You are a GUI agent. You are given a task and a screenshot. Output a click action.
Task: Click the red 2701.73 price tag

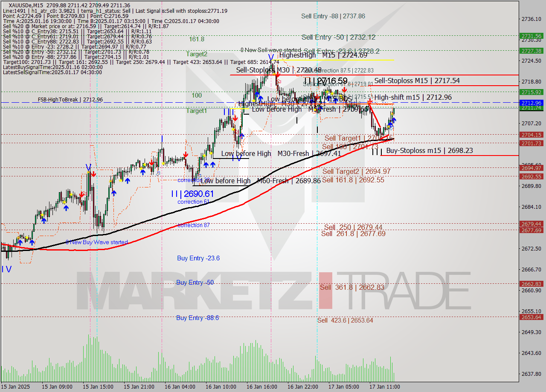531,144
